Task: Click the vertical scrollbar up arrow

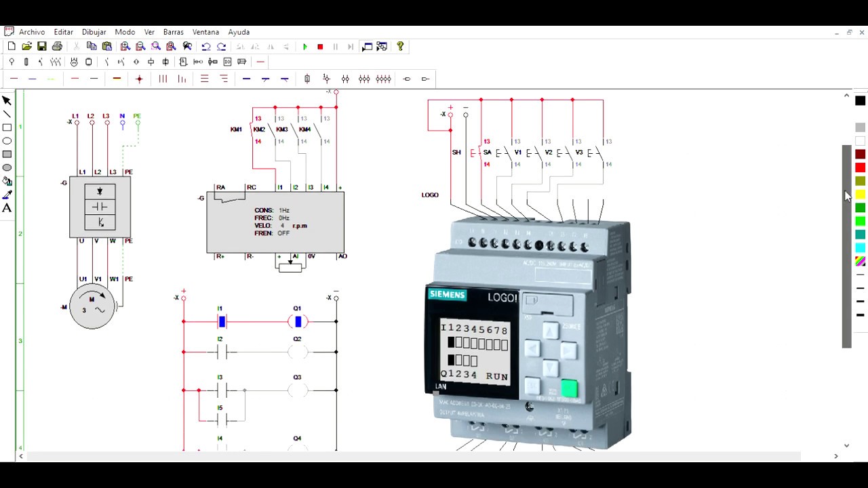Action: [846, 96]
